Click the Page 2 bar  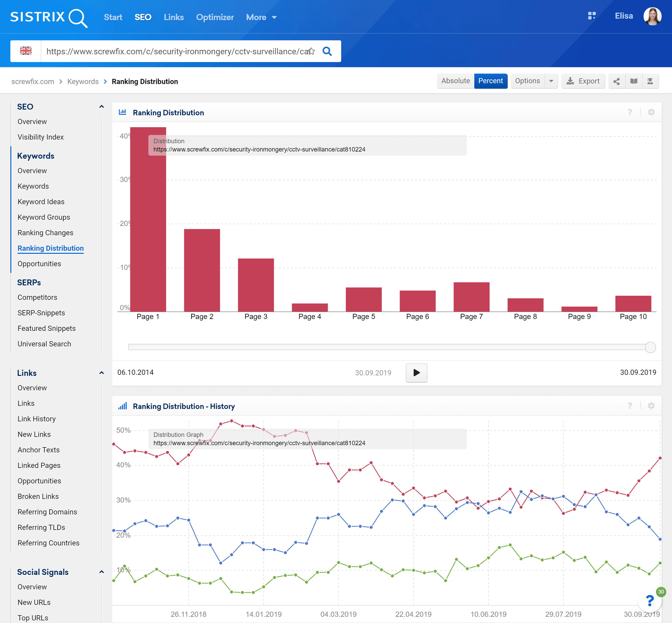202,270
